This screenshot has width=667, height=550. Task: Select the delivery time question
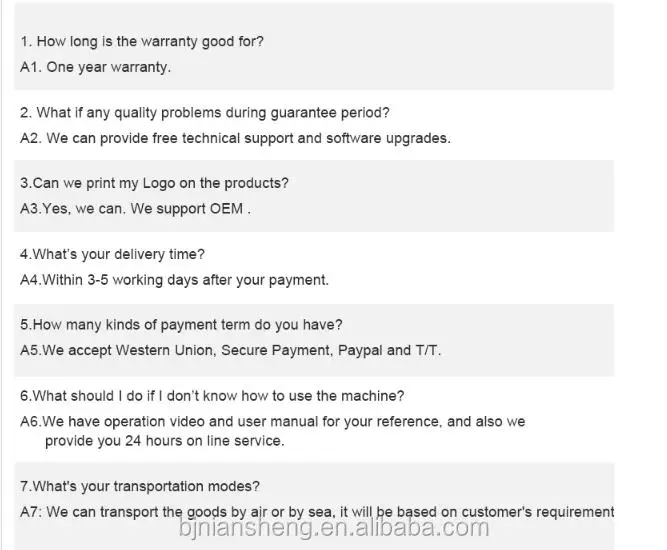[112, 255]
